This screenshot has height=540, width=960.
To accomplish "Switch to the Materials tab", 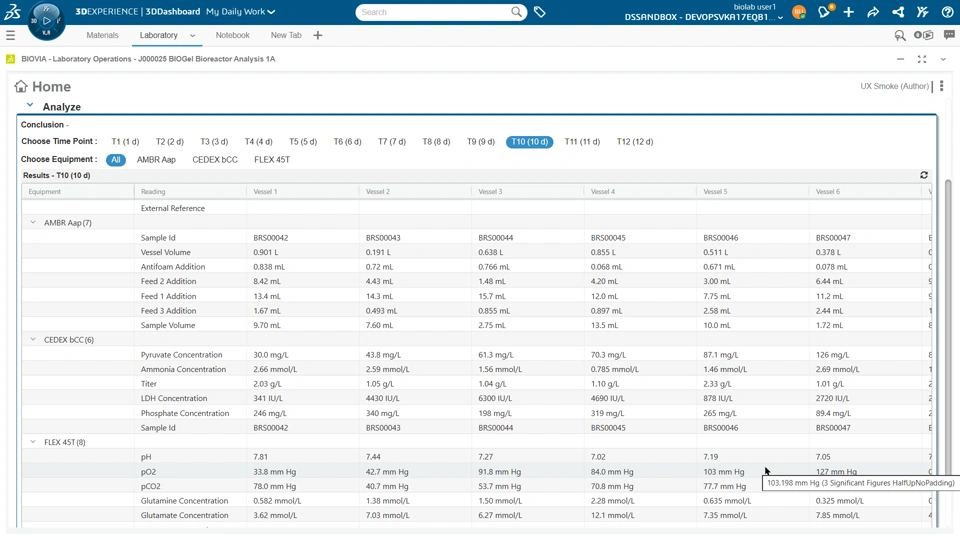I will coord(102,36).
